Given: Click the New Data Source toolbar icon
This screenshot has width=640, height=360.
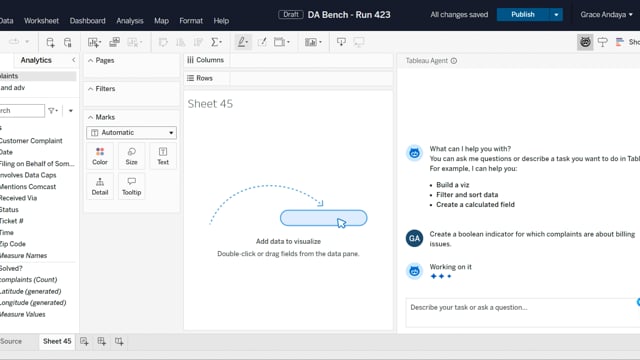Looking at the screenshot, I should 50,42.
